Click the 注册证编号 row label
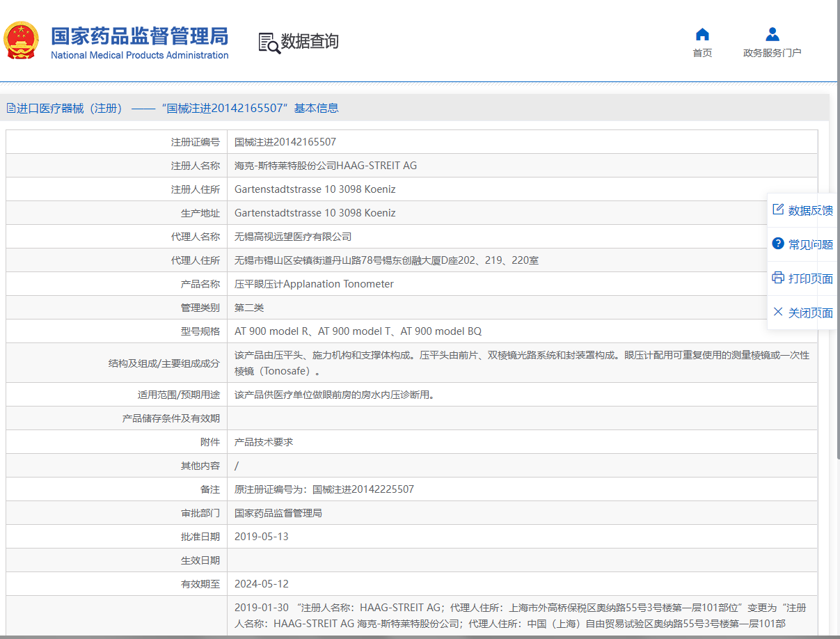The width and height of the screenshot is (840, 639). tap(196, 142)
